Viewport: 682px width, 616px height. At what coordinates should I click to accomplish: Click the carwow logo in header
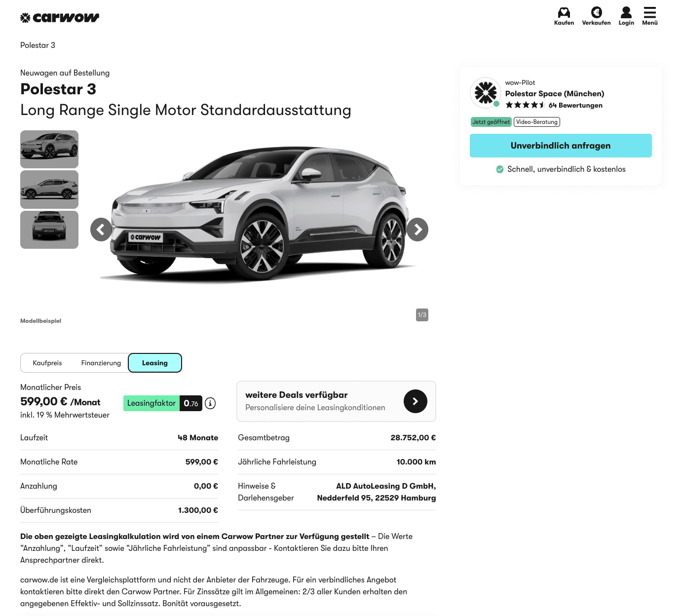[60, 18]
